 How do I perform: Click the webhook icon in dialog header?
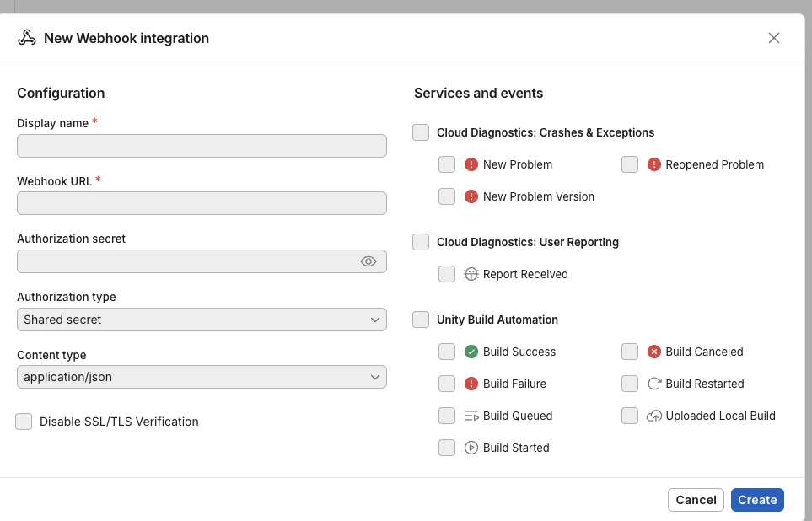point(27,38)
